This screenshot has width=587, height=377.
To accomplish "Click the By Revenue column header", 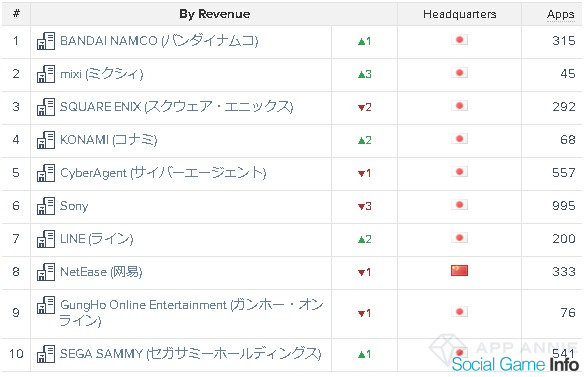I will (x=215, y=14).
